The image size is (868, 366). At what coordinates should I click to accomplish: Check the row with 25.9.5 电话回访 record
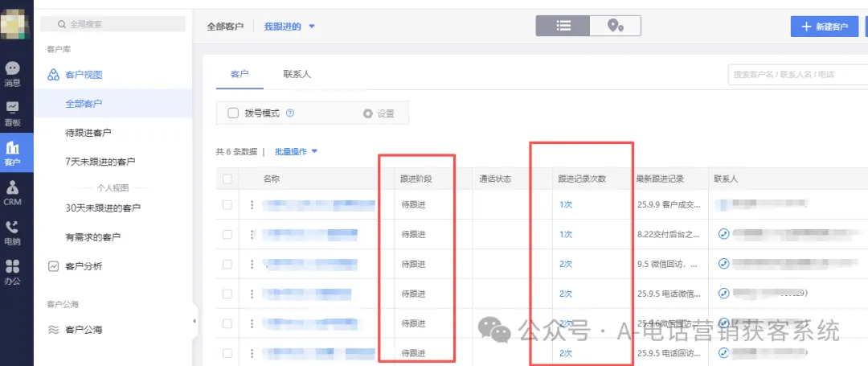point(227,352)
